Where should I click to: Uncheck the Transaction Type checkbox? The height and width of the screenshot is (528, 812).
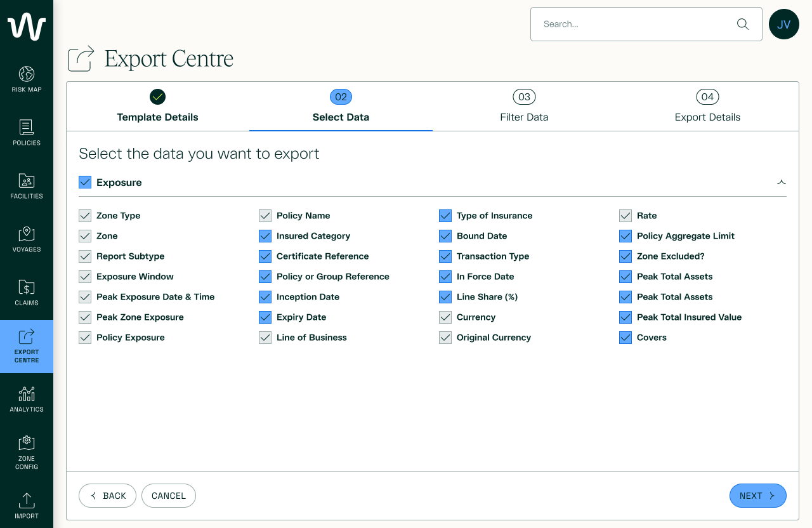pyautogui.click(x=445, y=256)
